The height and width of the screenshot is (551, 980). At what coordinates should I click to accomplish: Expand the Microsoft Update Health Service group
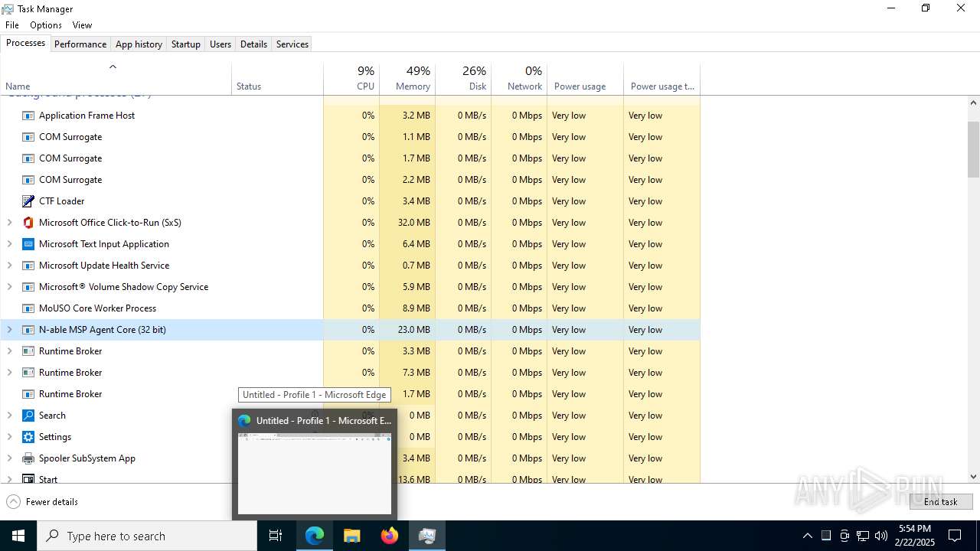9,266
